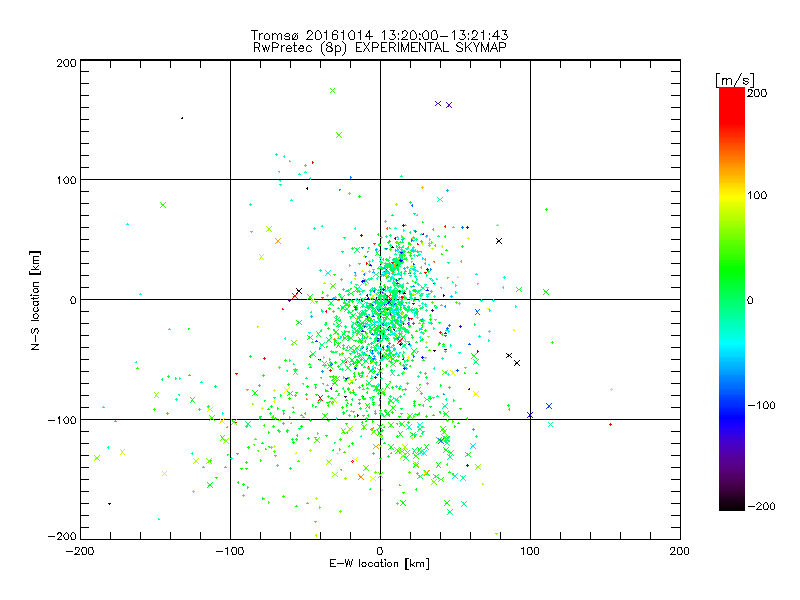Select the 'N-S location [km]' axis label

coord(35,300)
